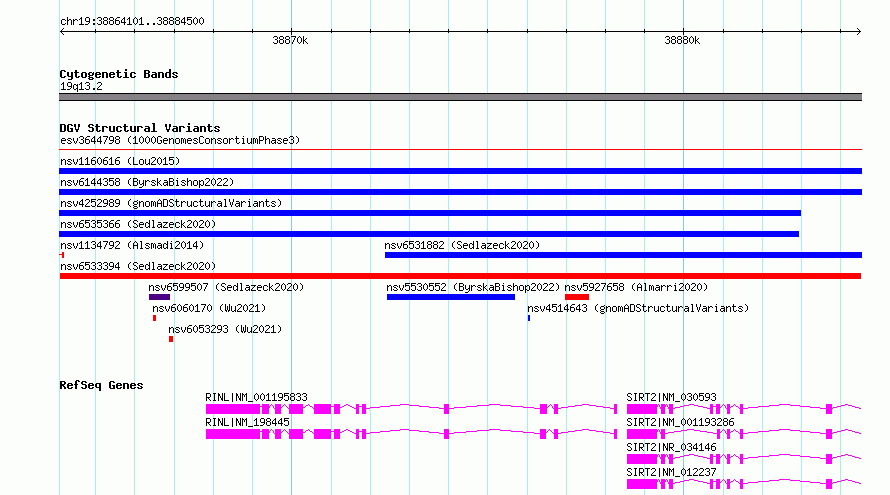Screen dimensions: 890x495
Task: Select the RefSeq Genes track title
Action: (101, 385)
